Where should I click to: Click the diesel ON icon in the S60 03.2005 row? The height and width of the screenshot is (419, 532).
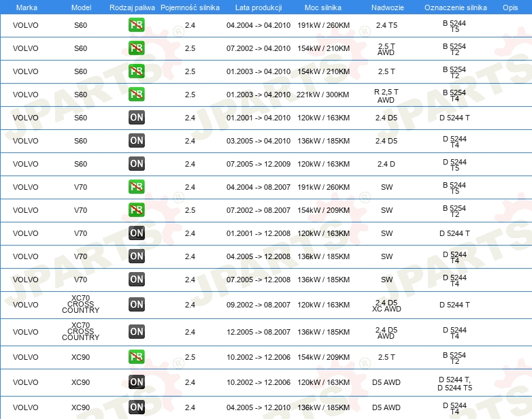136,140
